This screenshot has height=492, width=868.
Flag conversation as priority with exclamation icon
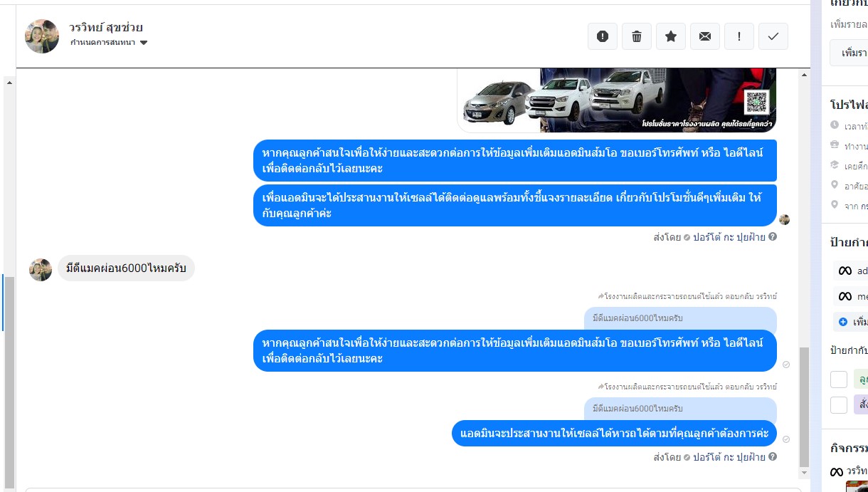pos(739,36)
